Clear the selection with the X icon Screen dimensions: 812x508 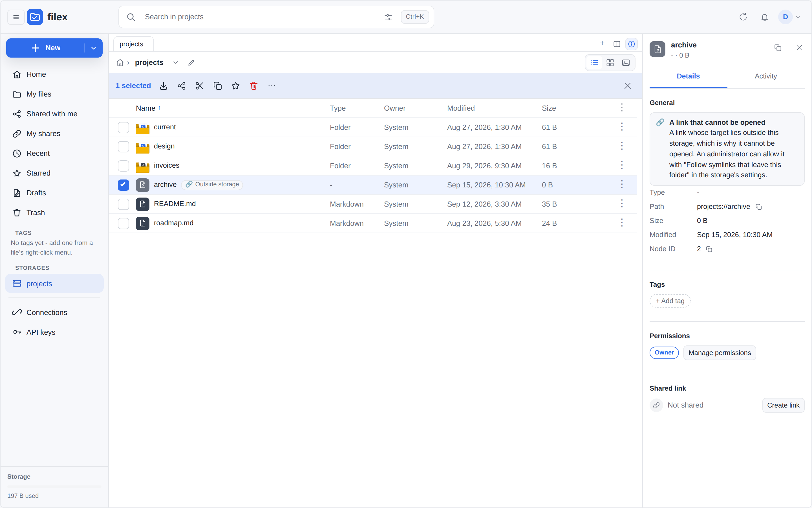[627, 86]
